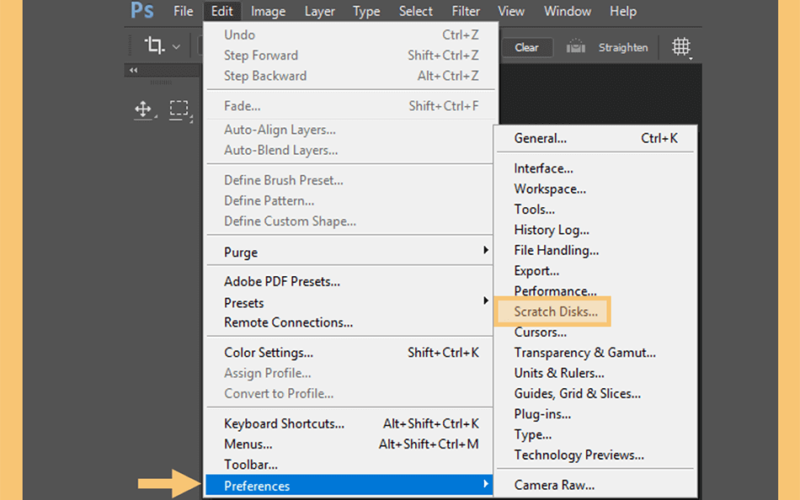Click the Fade... entry
The image size is (800, 500).
(x=349, y=106)
